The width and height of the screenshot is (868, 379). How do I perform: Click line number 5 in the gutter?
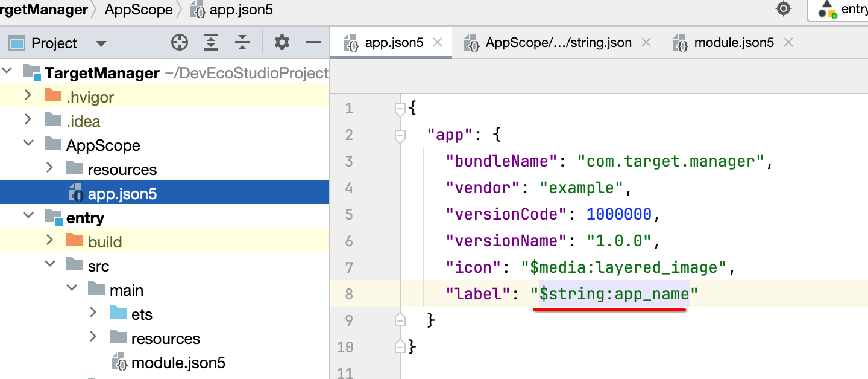click(349, 214)
